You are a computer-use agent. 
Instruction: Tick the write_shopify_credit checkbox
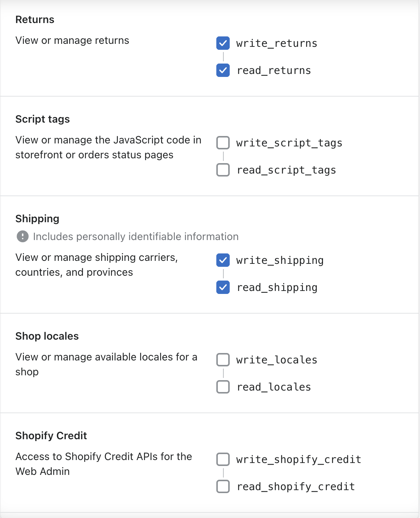click(x=223, y=459)
